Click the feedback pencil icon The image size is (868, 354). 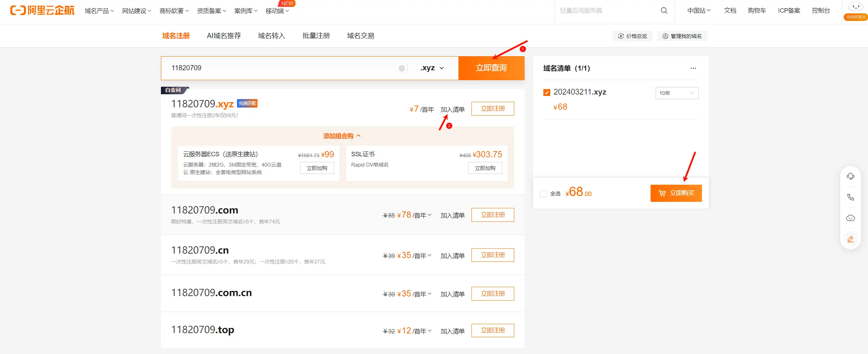[x=850, y=239]
